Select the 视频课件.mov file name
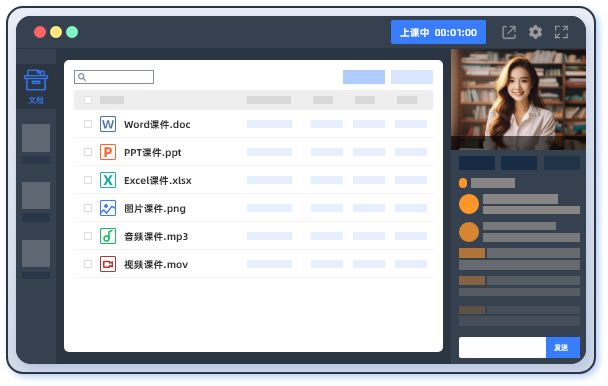Screen dimensions: 608x386 [156, 264]
